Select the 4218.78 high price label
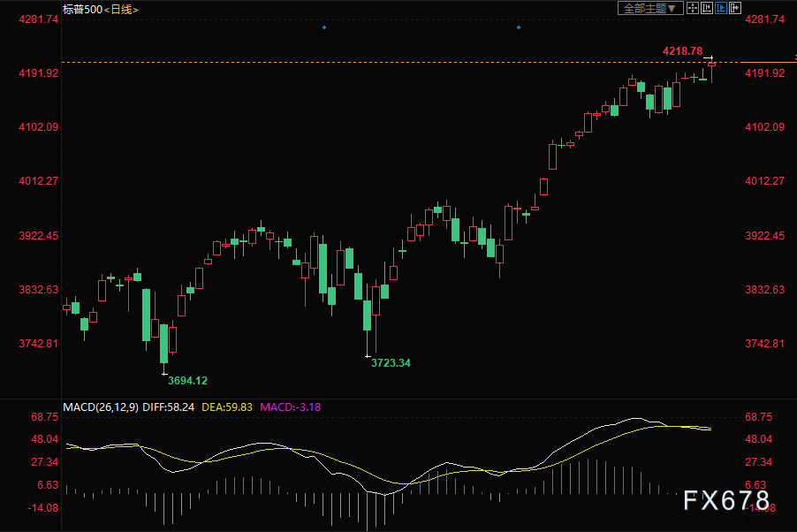Screen dimensions: 797x532 (683, 51)
